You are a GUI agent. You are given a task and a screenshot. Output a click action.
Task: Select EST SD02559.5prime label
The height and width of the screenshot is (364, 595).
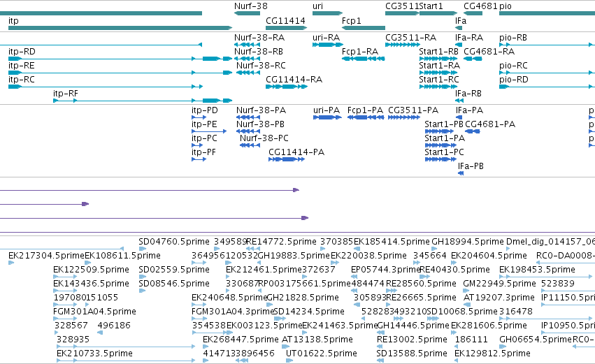coord(174,270)
